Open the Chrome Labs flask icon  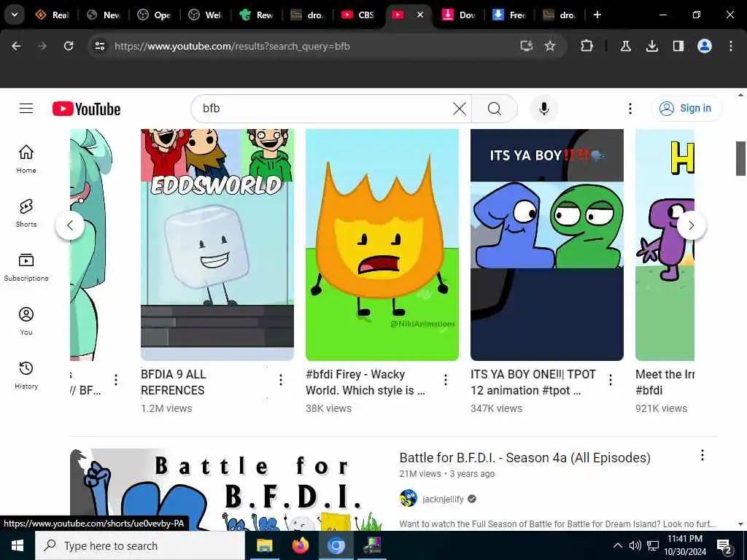pyautogui.click(x=625, y=46)
